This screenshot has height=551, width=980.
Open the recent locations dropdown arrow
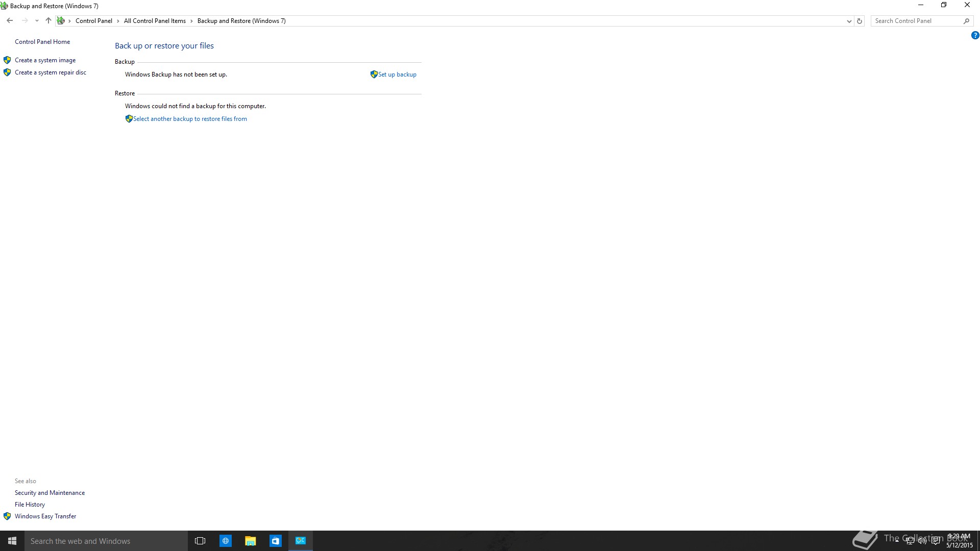point(37,21)
